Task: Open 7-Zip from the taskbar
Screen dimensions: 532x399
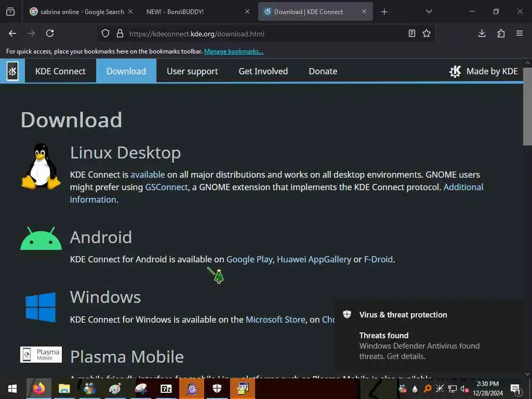Action: pyautogui.click(x=166, y=389)
